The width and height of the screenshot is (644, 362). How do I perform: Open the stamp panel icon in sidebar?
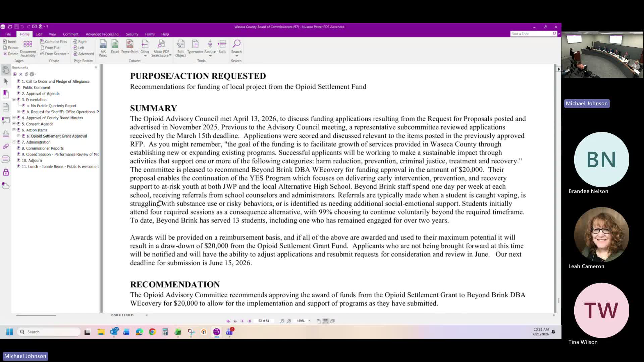[x=6, y=134]
